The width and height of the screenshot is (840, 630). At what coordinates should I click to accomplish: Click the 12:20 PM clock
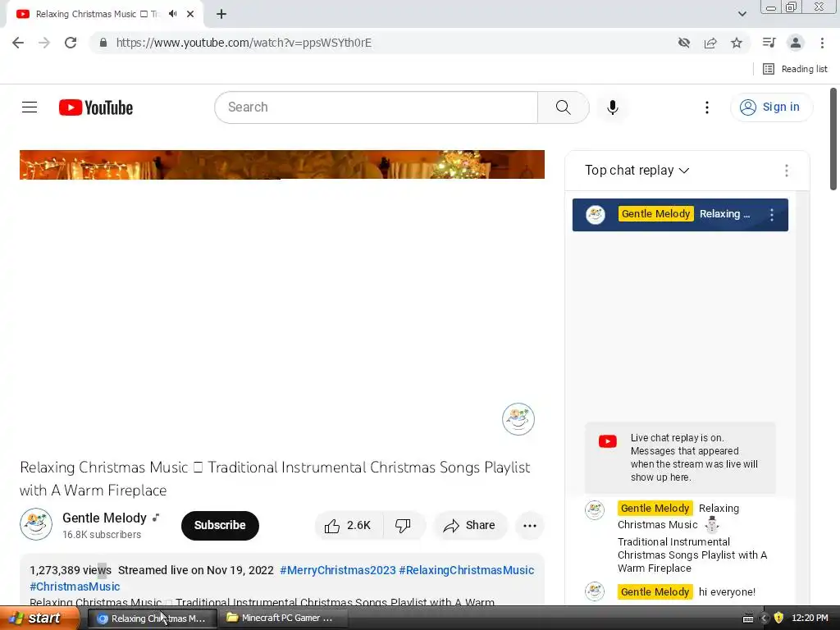point(810,618)
